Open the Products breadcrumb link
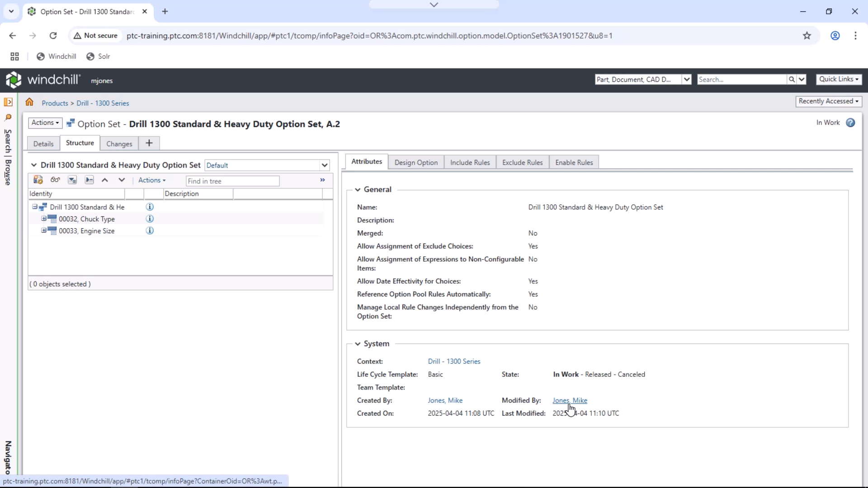 [55, 103]
